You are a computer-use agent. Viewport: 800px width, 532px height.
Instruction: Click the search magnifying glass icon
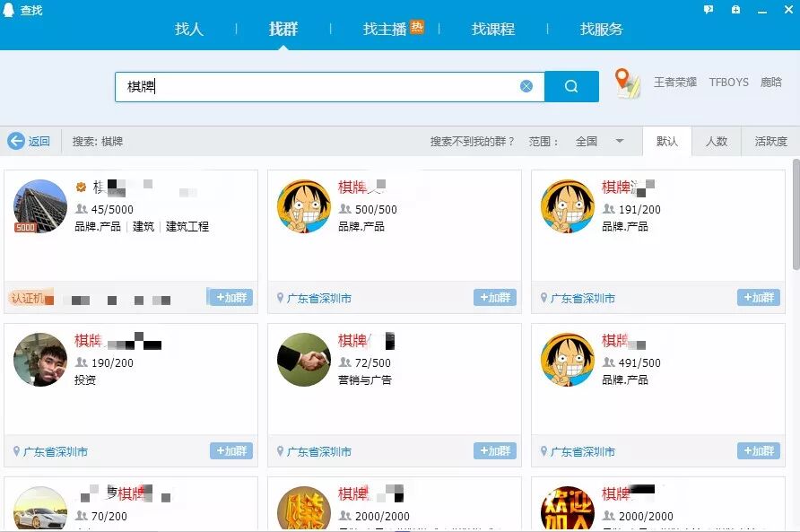(571, 85)
